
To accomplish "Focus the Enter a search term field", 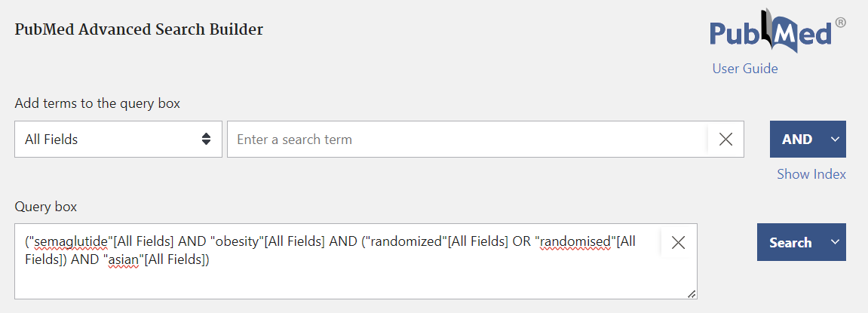I will (x=468, y=139).
